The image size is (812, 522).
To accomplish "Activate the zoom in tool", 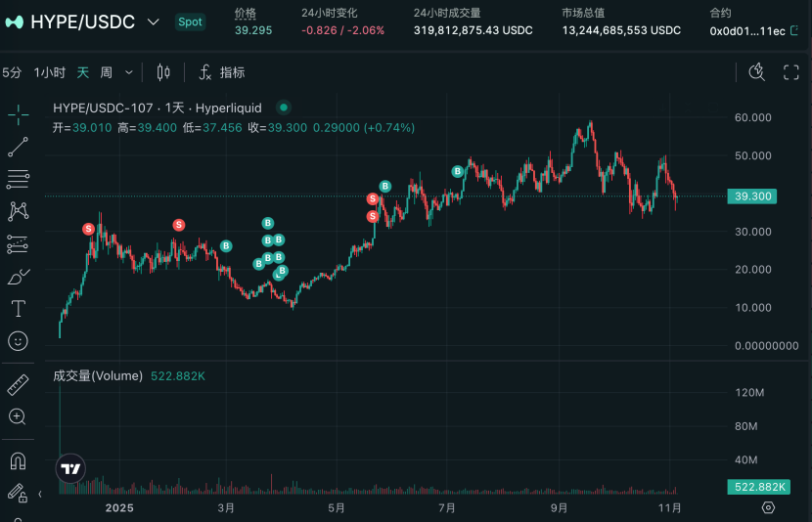I will click(x=17, y=416).
